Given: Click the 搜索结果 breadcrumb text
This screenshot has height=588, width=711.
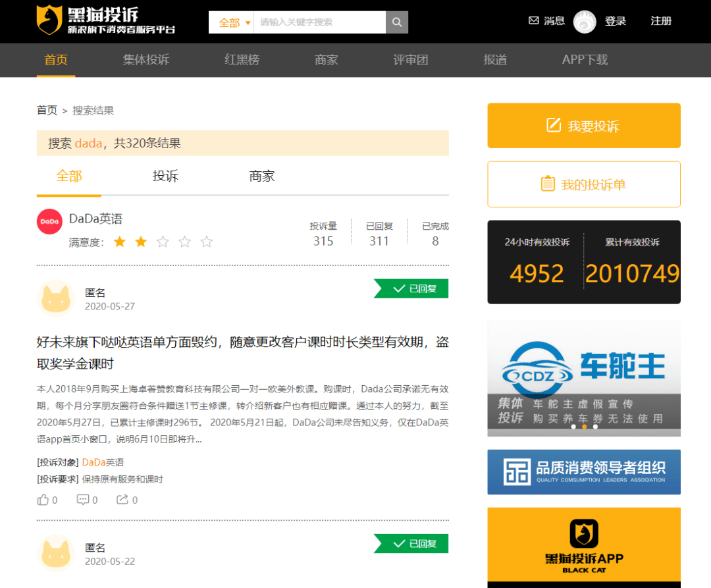Looking at the screenshot, I should pyautogui.click(x=93, y=110).
